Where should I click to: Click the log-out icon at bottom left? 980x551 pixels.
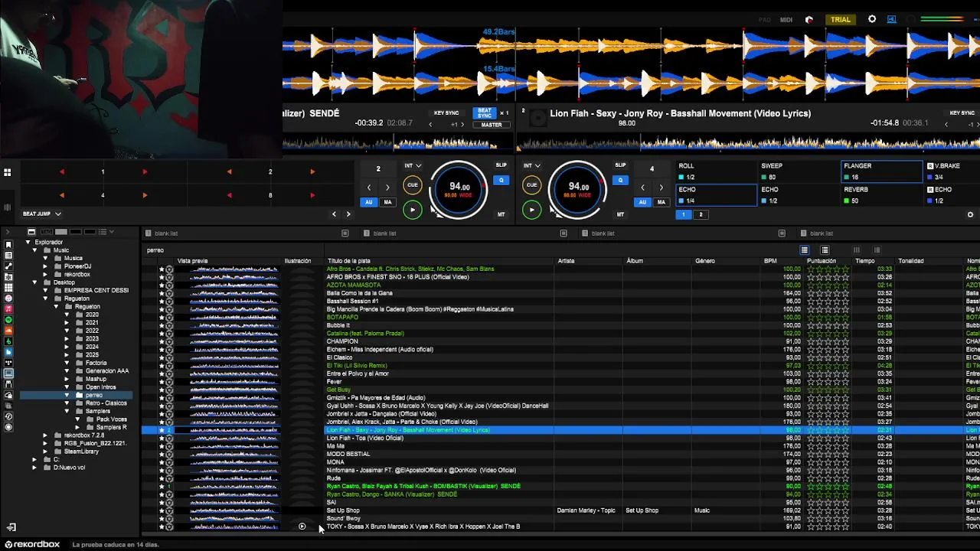click(x=11, y=527)
